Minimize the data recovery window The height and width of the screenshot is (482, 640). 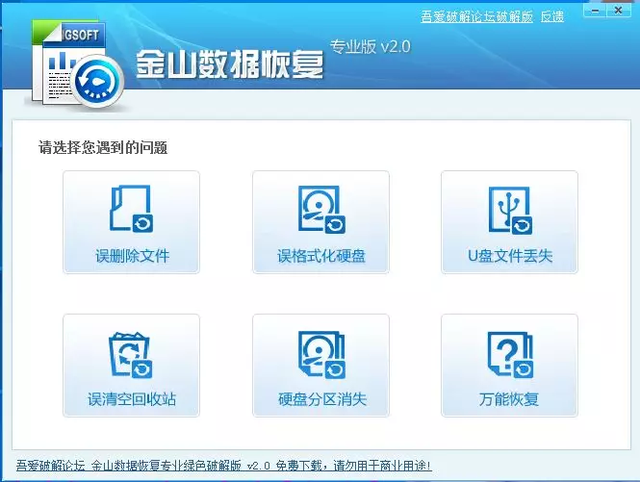tap(594, 11)
